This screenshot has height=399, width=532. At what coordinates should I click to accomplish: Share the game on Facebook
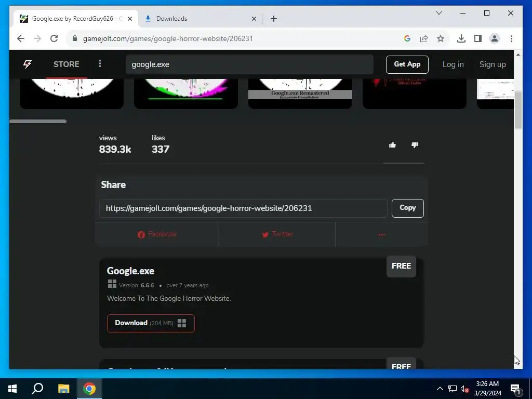(157, 234)
